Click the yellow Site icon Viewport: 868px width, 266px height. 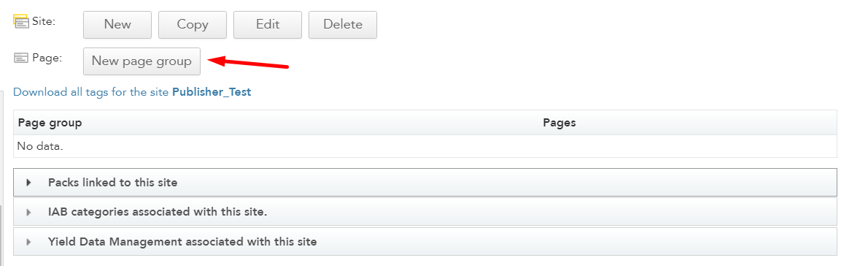[x=21, y=21]
